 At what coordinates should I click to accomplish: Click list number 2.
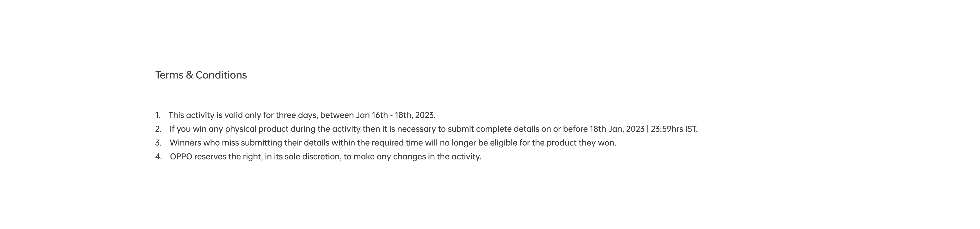click(158, 129)
